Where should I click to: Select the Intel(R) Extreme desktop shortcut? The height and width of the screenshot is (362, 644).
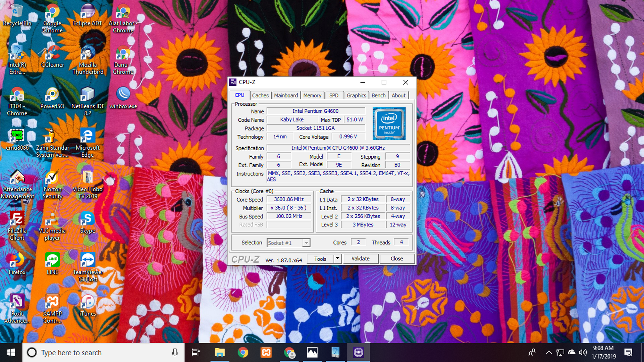[x=17, y=60]
